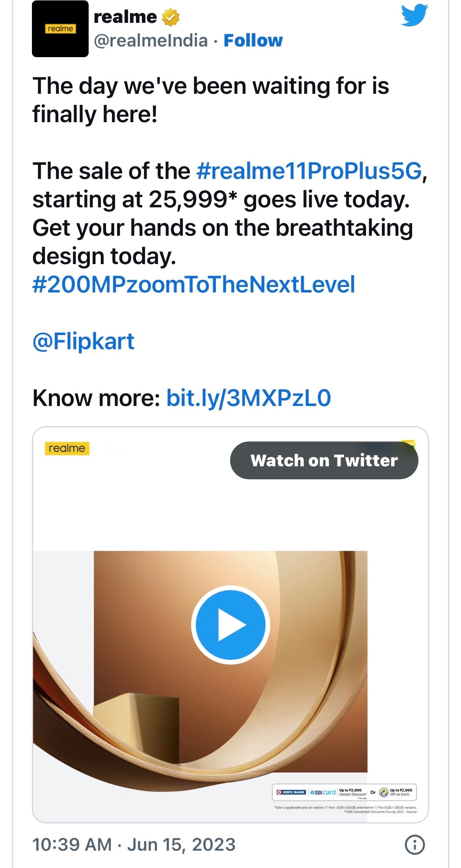
Task: Click the gold verified badge
Action: click(171, 18)
